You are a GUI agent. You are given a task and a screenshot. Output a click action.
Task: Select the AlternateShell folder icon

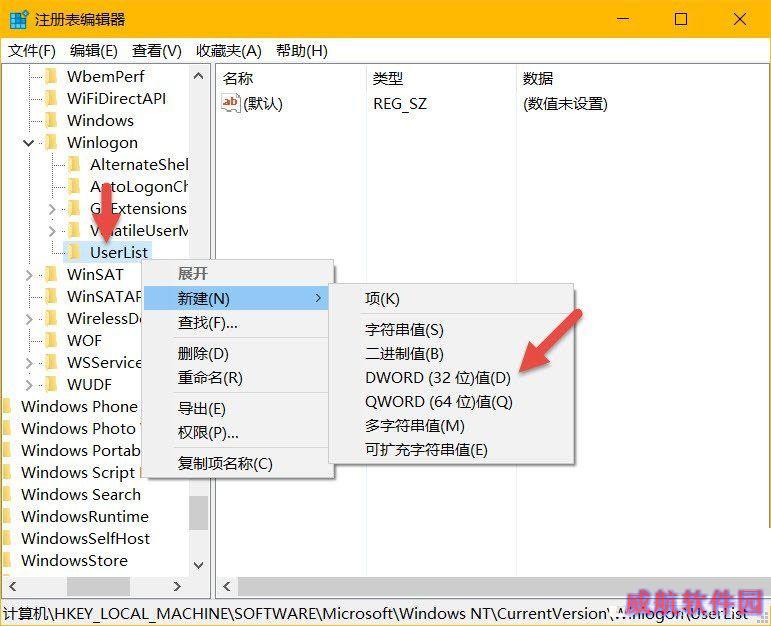click(x=74, y=164)
